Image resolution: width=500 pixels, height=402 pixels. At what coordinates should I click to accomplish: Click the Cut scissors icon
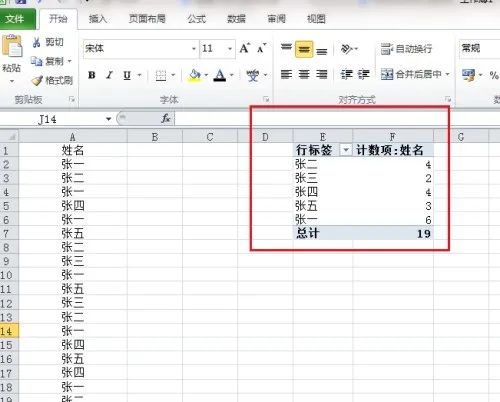tap(36, 42)
